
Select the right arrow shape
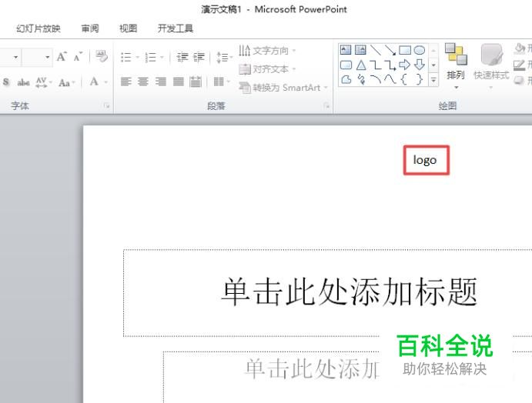pyautogui.click(x=404, y=65)
